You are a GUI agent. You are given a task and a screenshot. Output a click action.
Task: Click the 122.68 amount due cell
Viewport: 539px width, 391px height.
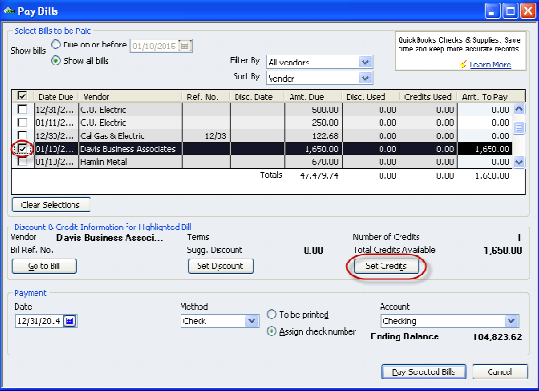313,136
